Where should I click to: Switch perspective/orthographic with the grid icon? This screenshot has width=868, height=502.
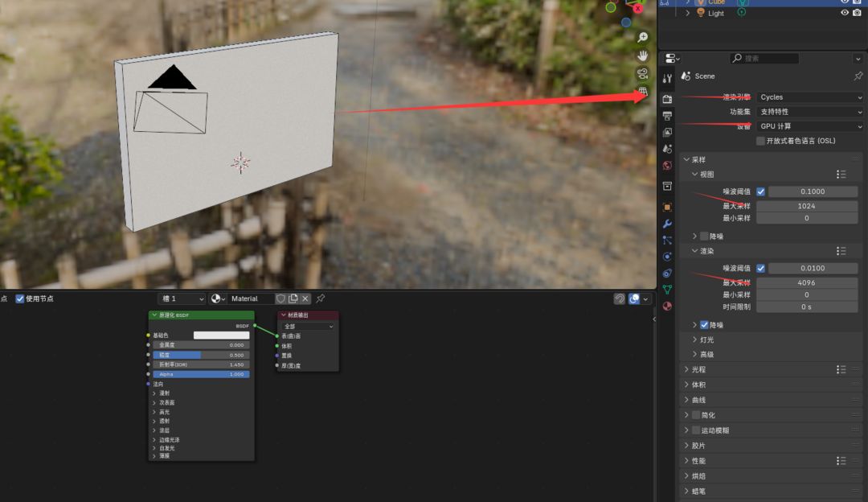click(642, 92)
